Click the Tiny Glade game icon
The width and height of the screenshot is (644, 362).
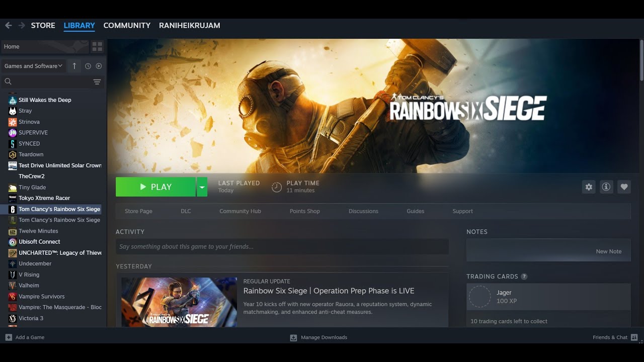point(13,187)
